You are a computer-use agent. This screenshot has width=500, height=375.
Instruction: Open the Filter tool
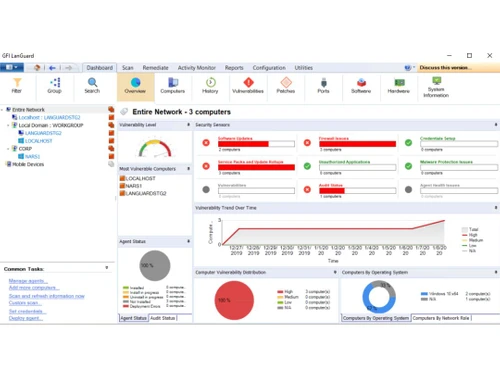tap(17, 86)
